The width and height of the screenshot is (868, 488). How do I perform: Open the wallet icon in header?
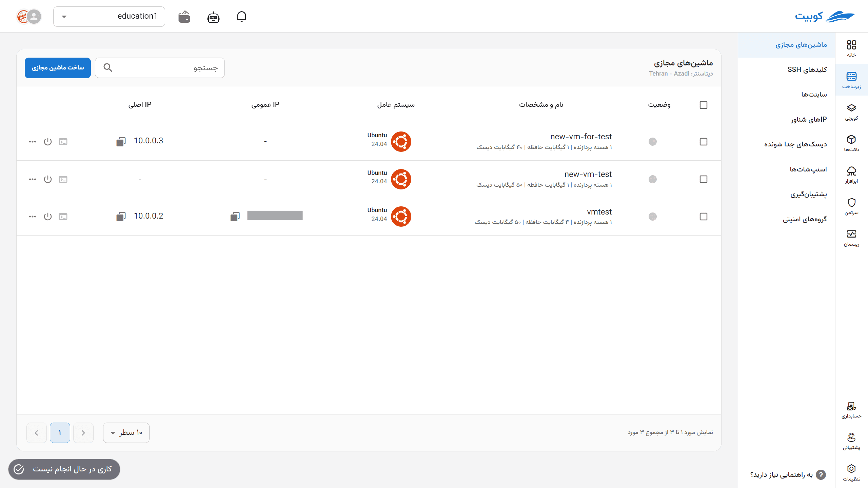(184, 17)
